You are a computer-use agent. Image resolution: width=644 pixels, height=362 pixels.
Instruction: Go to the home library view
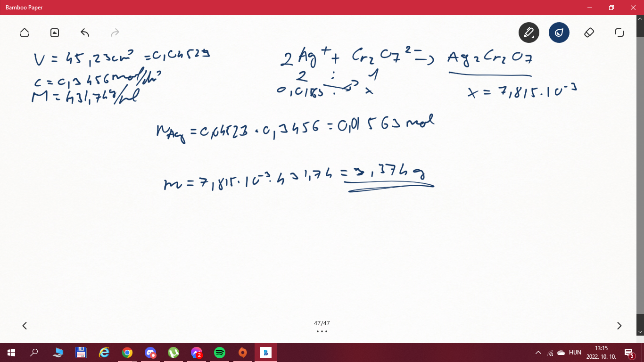coord(25,33)
